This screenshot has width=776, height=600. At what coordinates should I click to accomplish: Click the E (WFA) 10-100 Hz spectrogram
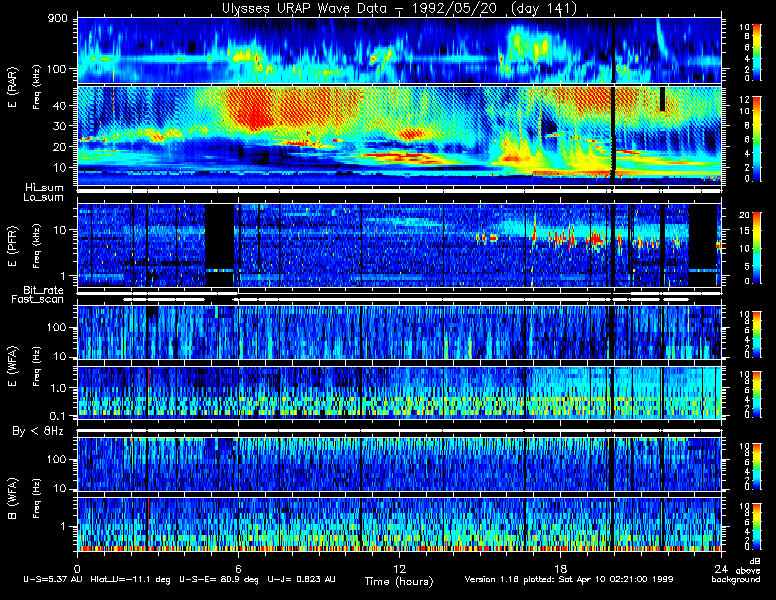[399, 332]
